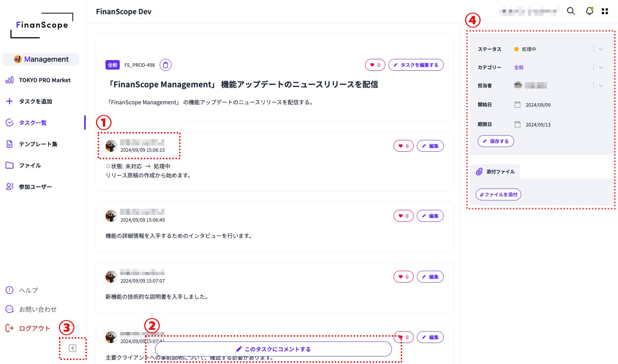Open Management workspace selector

[x=41, y=59]
